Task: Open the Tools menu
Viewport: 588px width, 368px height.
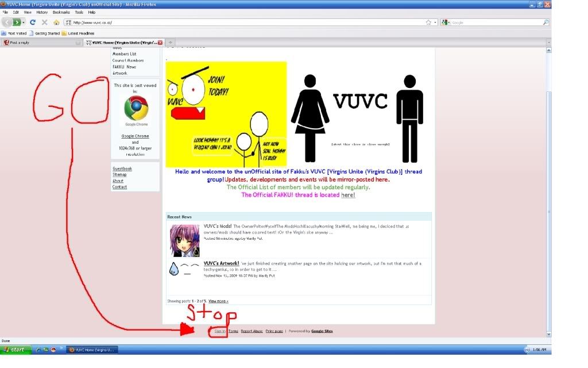Action: pos(79,12)
